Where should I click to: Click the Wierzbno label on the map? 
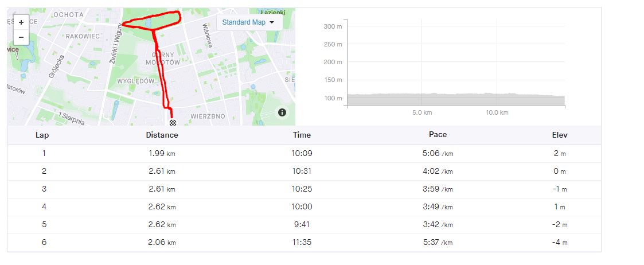208,116
